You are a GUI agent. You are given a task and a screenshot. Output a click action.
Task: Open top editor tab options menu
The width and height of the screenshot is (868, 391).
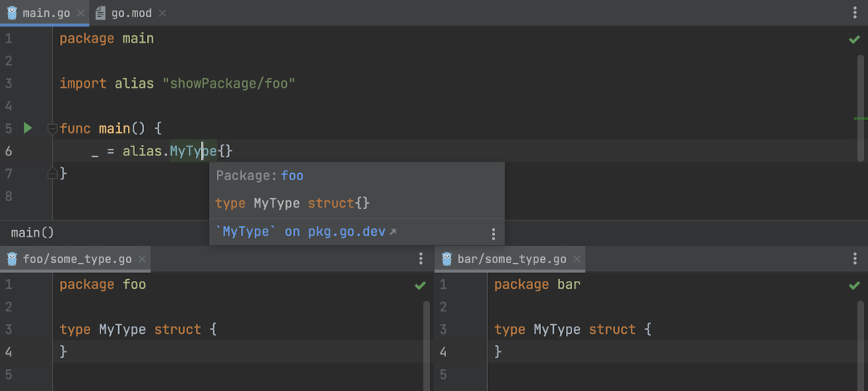854,13
